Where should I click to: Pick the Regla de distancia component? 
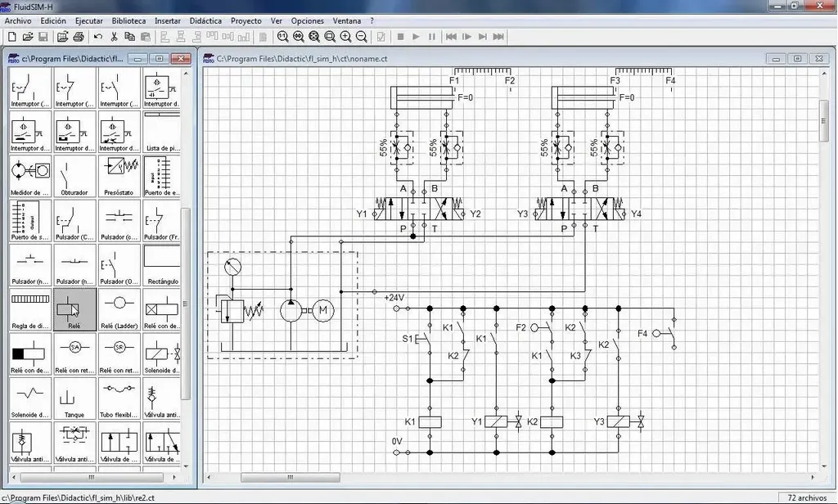[x=30, y=310]
